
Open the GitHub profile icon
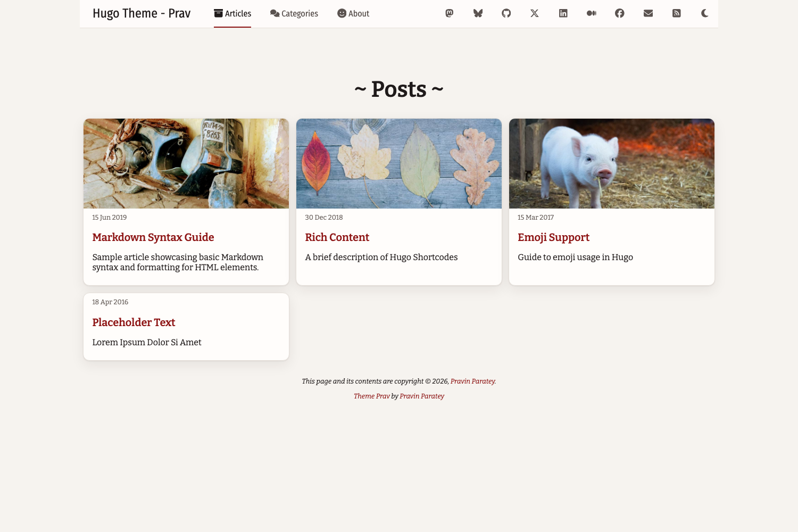506,13
